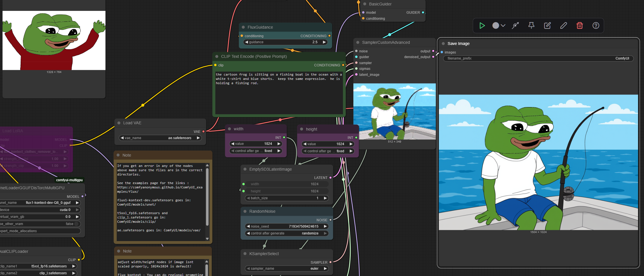The height and width of the screenshot is (276, 644).
Task: Collapse the upper Note node
Action: 118,155
